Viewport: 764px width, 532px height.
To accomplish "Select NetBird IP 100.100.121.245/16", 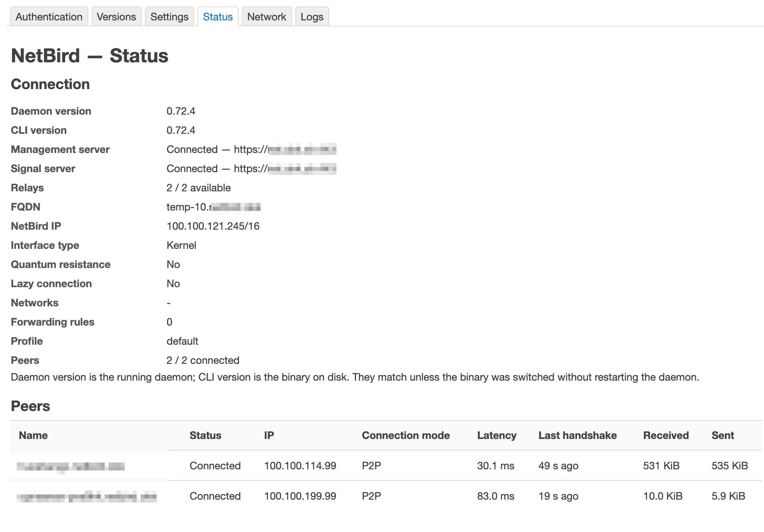I will coord(213,226).
